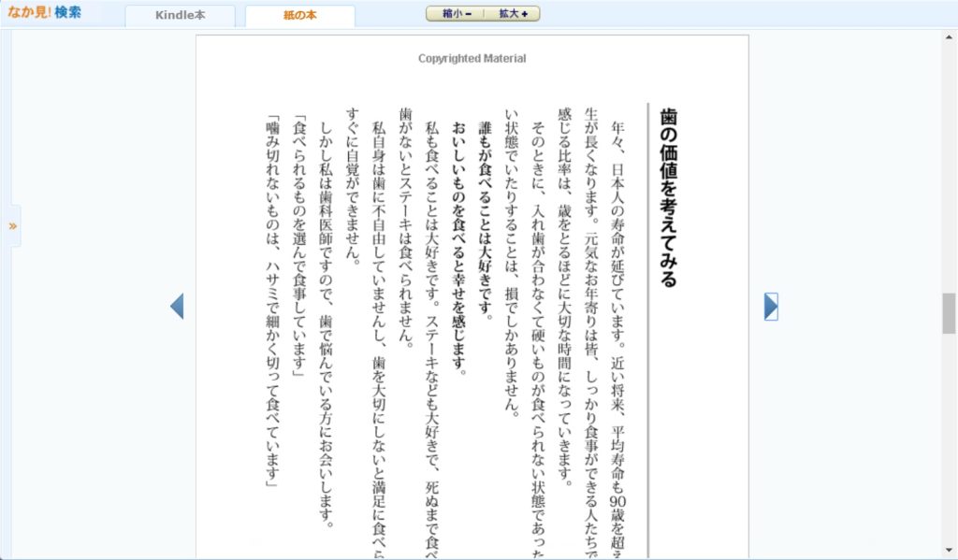Click the Copyrighted Material header text
The height and width of the screenshot is (560, 958).
(x=472, y=59)
